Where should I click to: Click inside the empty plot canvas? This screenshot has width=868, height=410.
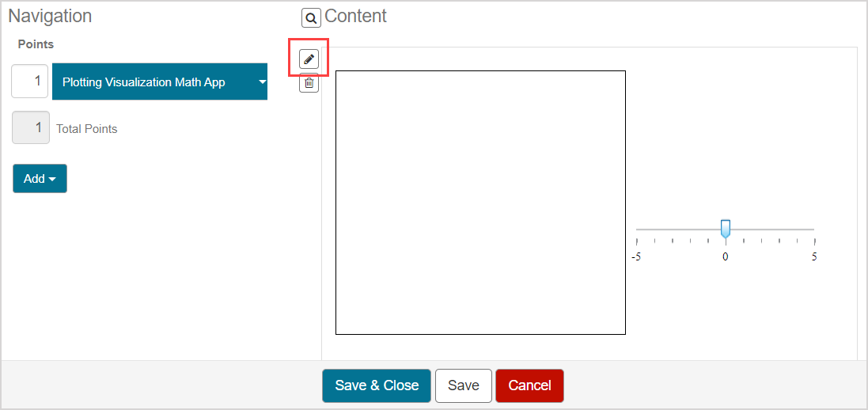pos(480,203)
